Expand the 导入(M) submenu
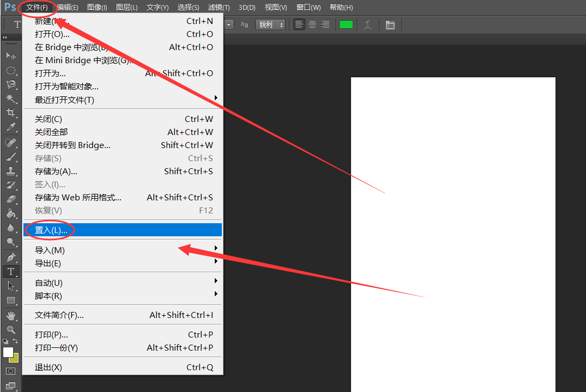The image size is (586, 392). point(216,248)
